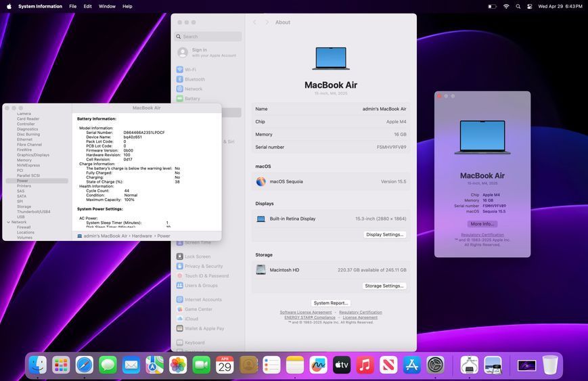This screenshot has width=588, height=381.
Task: Open the Help menu
Action: point(127,6)
